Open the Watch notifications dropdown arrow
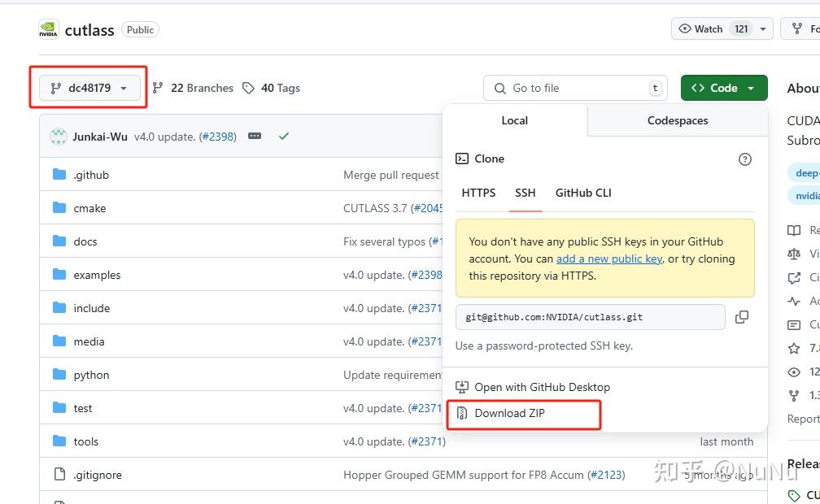The width and height of the screenshot is (820, 504). [x=763, y=29]
